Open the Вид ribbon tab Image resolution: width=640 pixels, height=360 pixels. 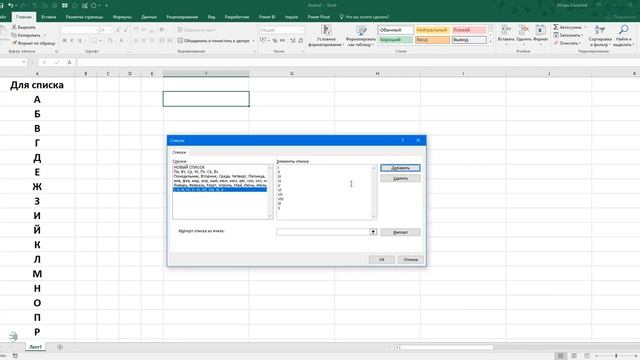pos(211,17)
